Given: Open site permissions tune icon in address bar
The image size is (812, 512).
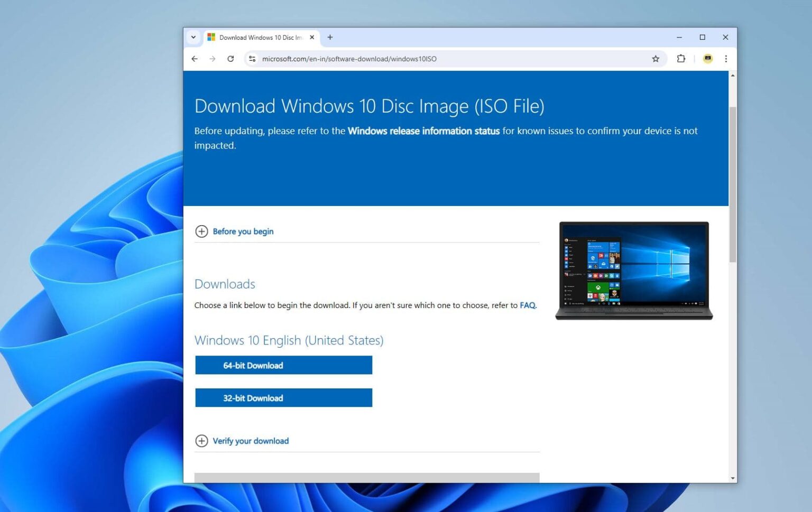Looking at the screenshot, I should pos(252,59).
